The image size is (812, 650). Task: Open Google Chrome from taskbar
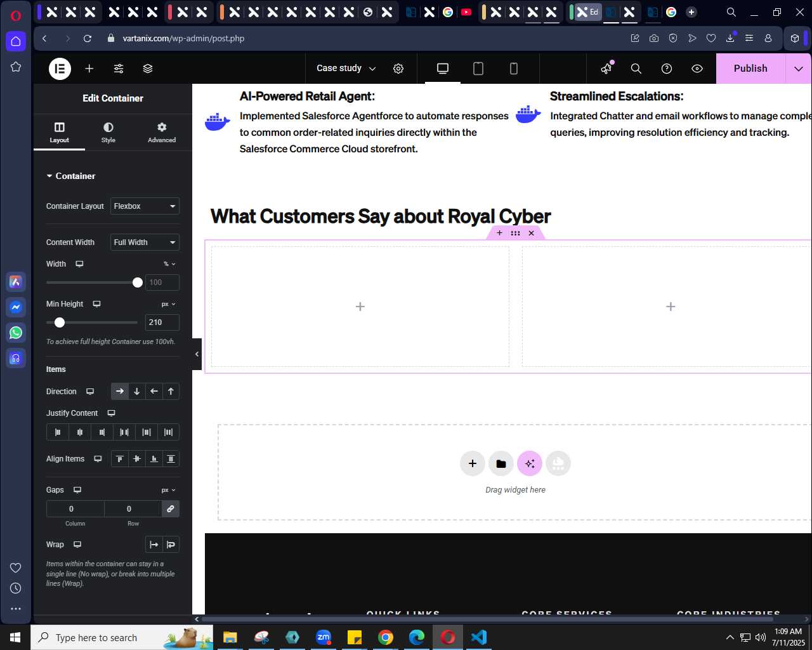(x=386, y=637)
